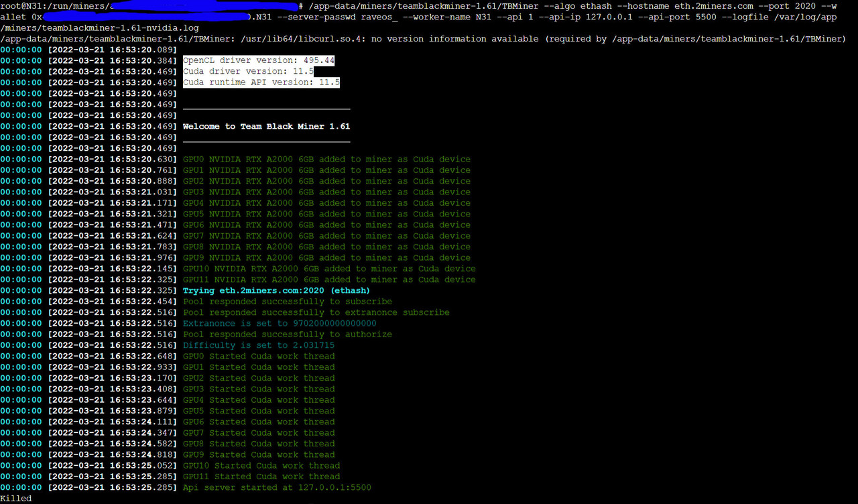Viewport: 858px width, 504px height.
Task: Click 'Trying eth.2miners.com:2020 (ethash)' line
Action: (x=276, y=290)
